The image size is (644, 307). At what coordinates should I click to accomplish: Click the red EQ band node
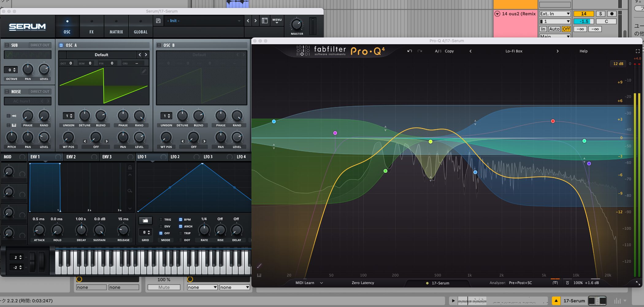pyautogui.click(x=553, y=121)
